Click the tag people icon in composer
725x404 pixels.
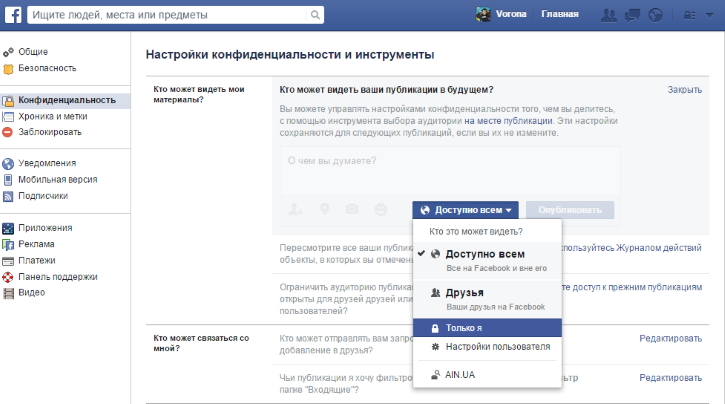[x=295, y=209]
